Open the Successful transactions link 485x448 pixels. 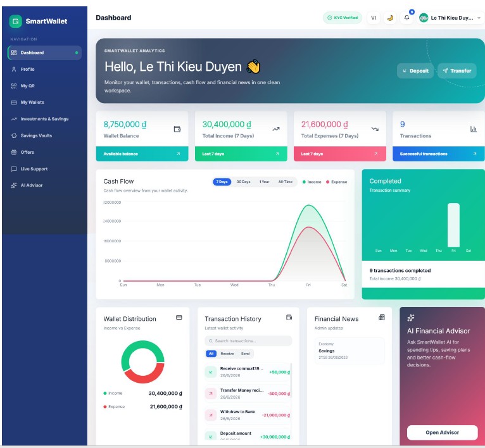coord(439,154)
